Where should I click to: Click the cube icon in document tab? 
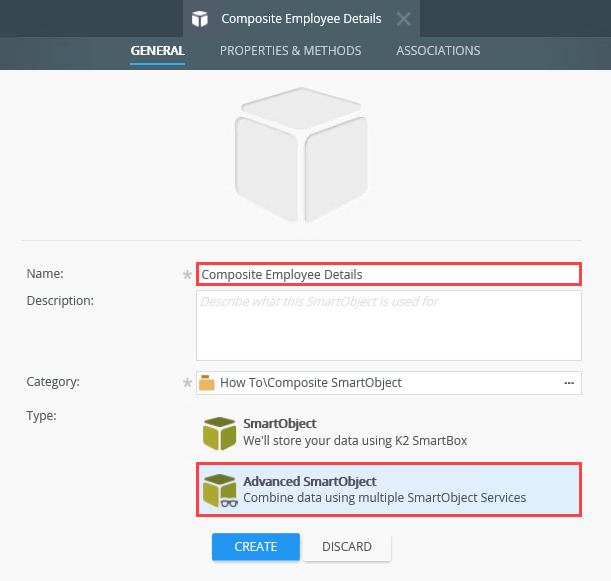pyautogui.click(x=200, y=19)
